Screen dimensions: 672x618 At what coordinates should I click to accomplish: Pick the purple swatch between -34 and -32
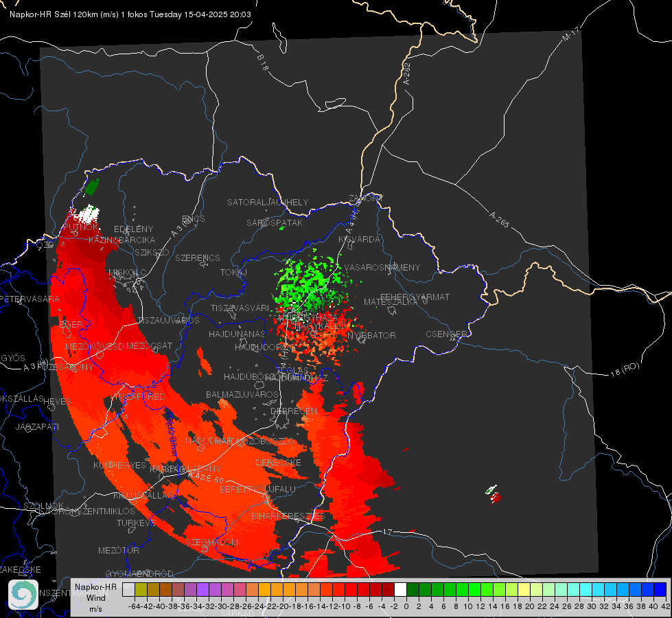202,590
